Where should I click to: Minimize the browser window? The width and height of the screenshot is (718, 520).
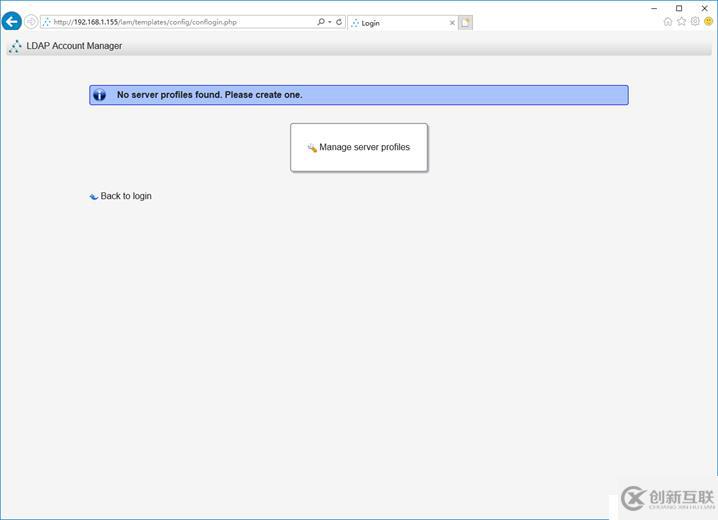pyautogui.click(x=654, y=8)
